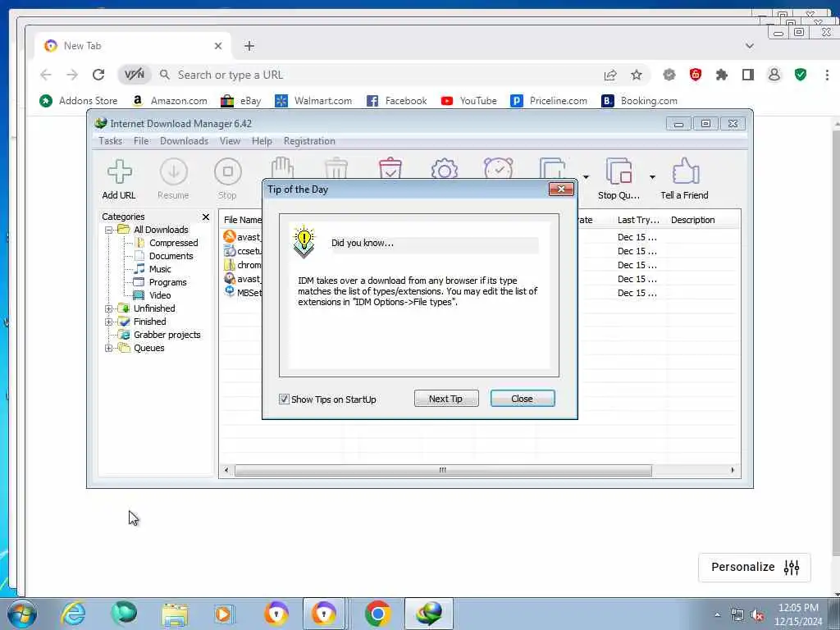The width and height of the screenshot is (840, 630).
Task: Open the YouTube bookmark
Action: pyautogui.click(x=468, y=101)
